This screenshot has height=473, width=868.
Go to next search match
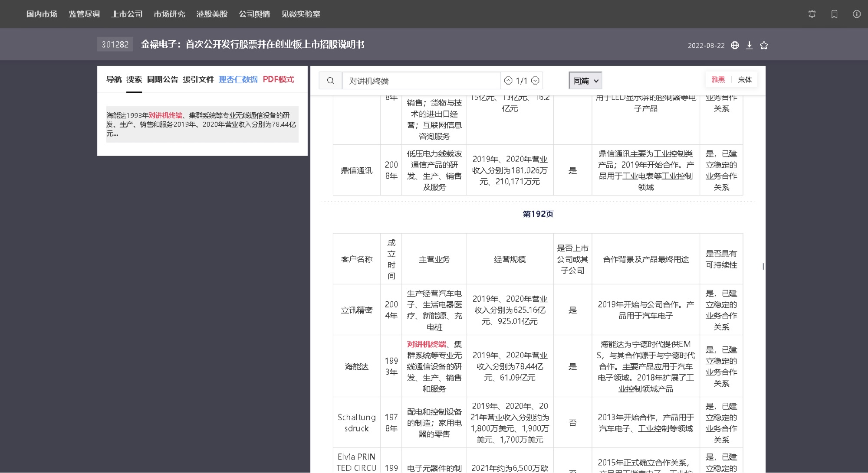[x=536, y=81]
